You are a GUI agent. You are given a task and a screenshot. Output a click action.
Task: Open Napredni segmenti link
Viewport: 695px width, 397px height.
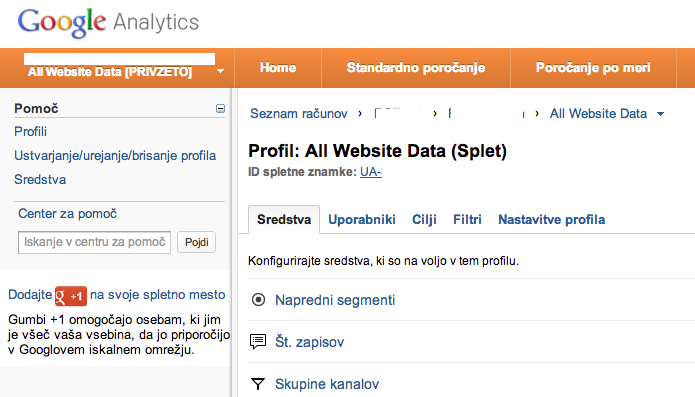335,300
